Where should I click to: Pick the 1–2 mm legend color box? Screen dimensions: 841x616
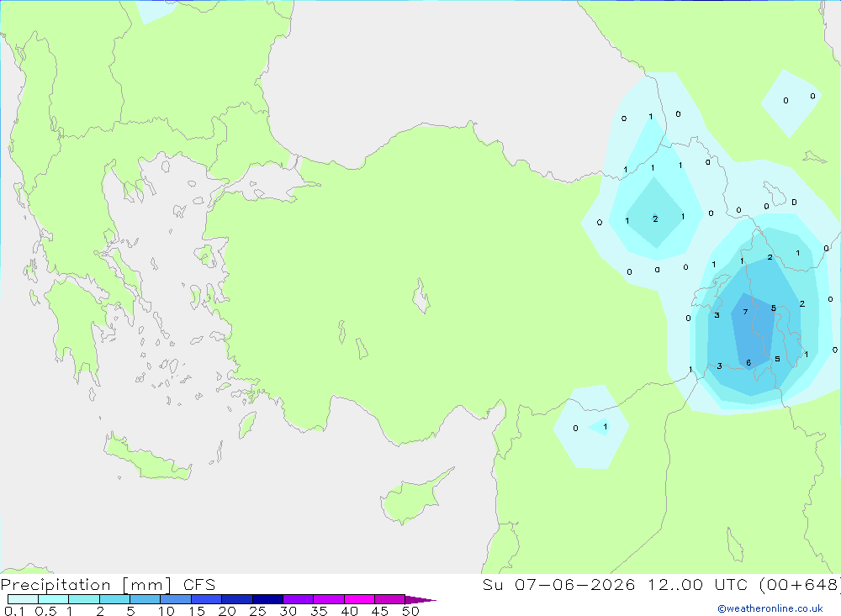(x=84, y=599)
